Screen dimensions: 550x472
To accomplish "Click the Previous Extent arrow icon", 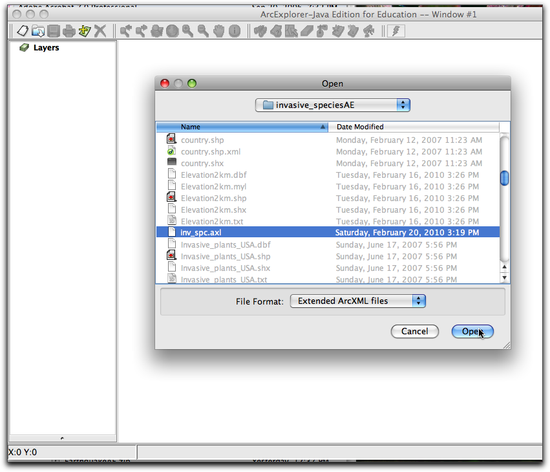I will point(126,31).
